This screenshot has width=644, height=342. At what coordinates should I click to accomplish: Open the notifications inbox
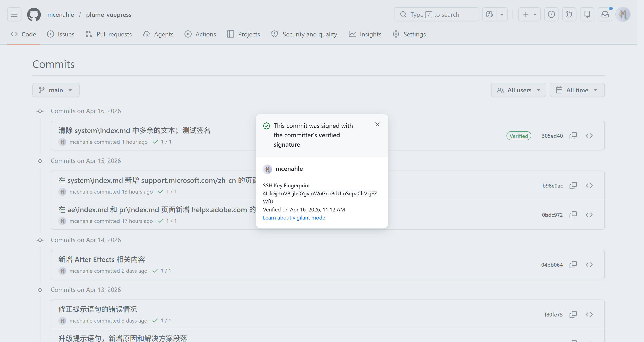pyautogui.click(x=605, y=14)
